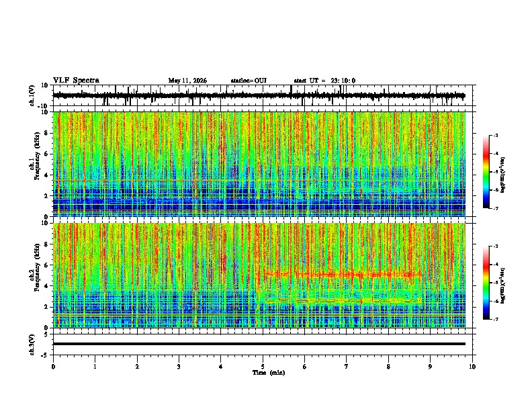Click the ch.1 voltage waveform trace
The width and height of the screenshot is (532, 411).
coord(259,95)
